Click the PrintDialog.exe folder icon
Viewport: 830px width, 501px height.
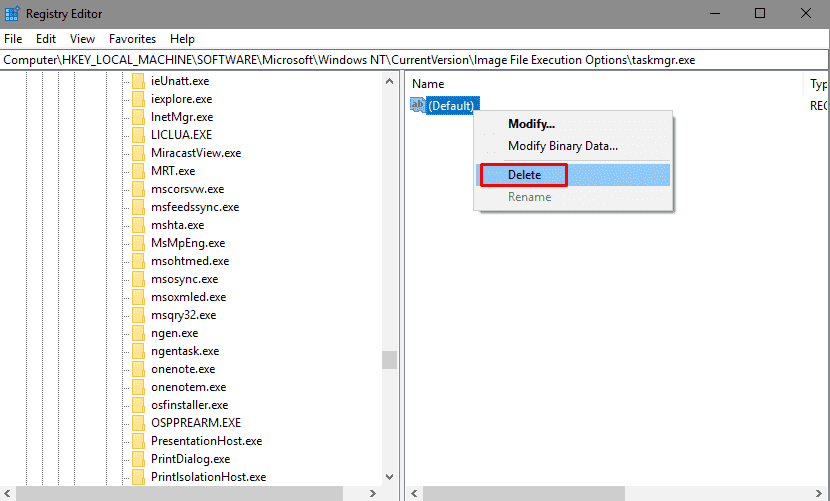click(x=138, y=459)
